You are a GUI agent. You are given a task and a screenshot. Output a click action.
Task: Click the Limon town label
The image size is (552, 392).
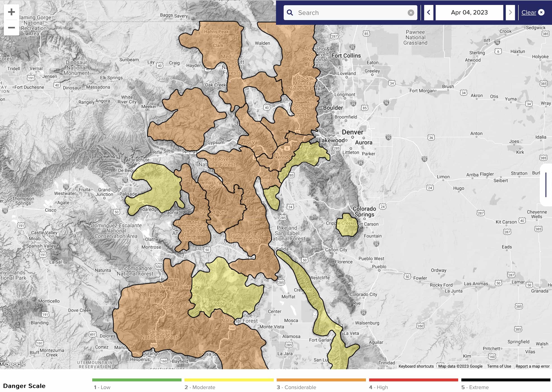tap(443, 177)
